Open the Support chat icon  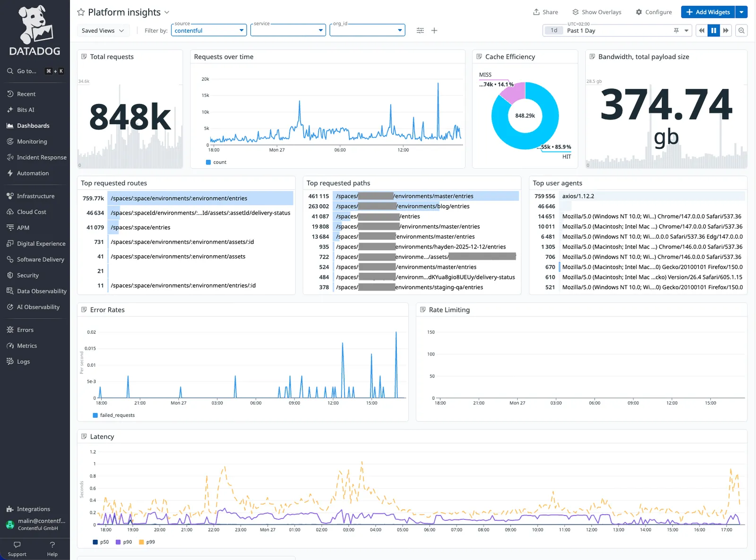17,545
